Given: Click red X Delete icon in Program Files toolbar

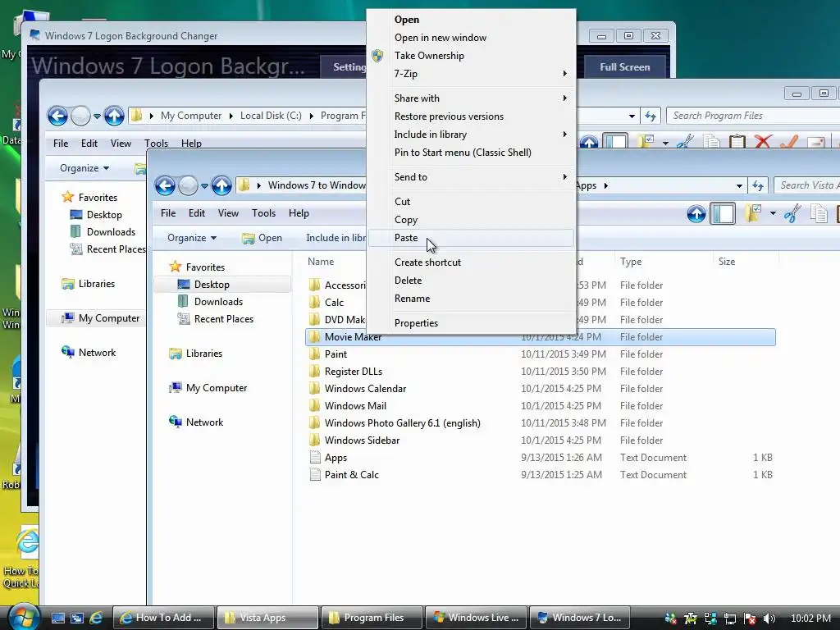Looking at the screenshot, I should (x=762, y=141).
